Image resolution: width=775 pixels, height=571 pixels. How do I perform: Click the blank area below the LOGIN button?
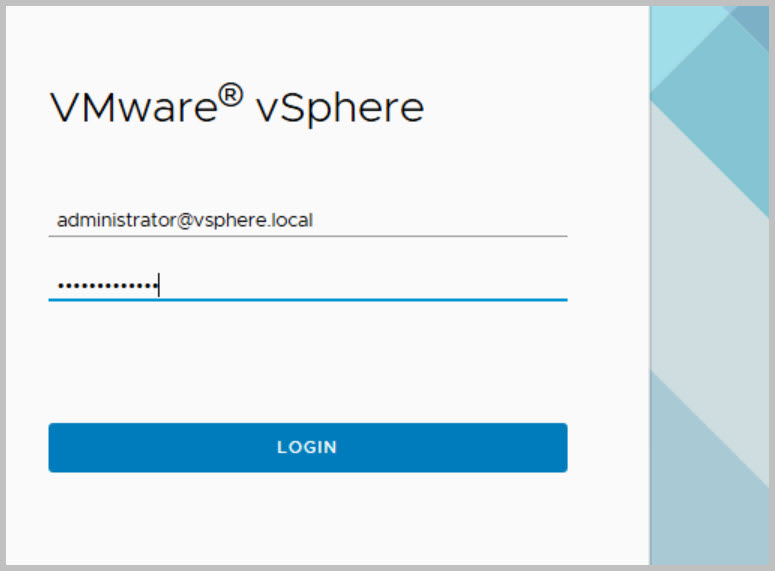307,520
